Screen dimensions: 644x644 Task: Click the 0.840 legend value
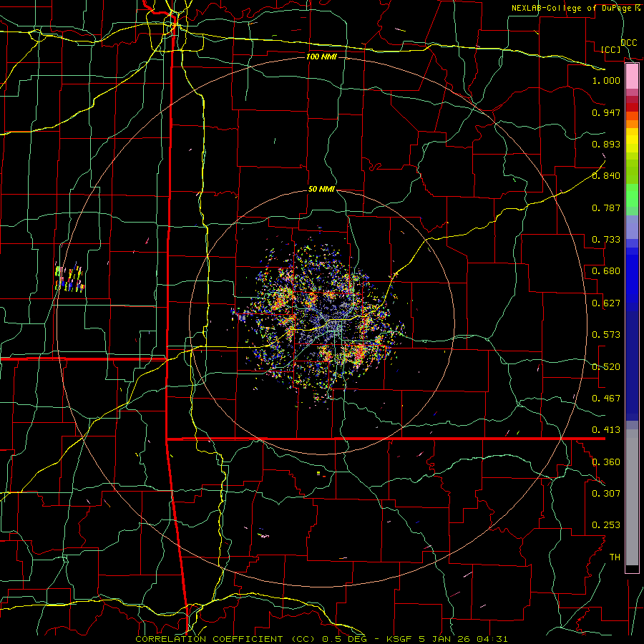pyautogui.click(x=606, y=176)
